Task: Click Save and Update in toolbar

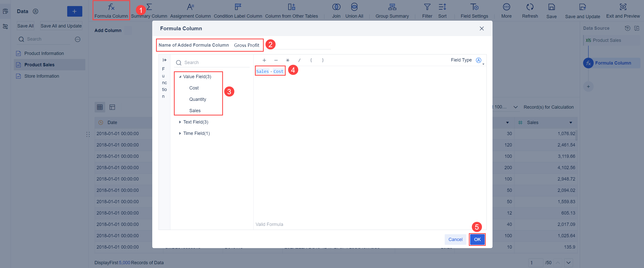Action: point(582,11)
